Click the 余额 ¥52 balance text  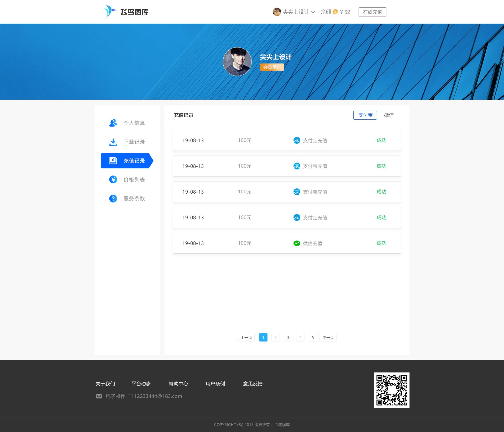335,12
